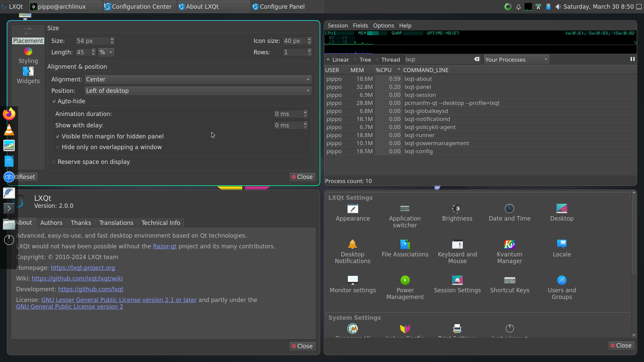Toggle the Auto-hide checkbox
This screenshot has width=644, height=362.
pyautogui.click(x=54, y=101)
